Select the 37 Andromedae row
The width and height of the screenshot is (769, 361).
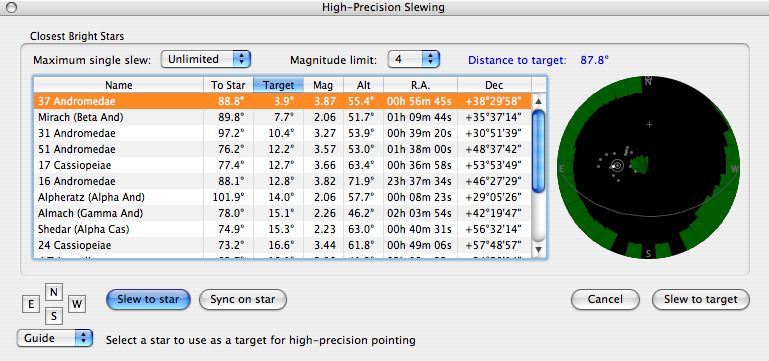click(282, 101)
